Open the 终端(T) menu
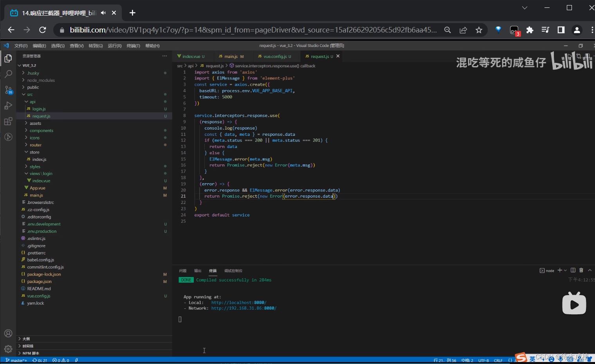 click(133, 46)
